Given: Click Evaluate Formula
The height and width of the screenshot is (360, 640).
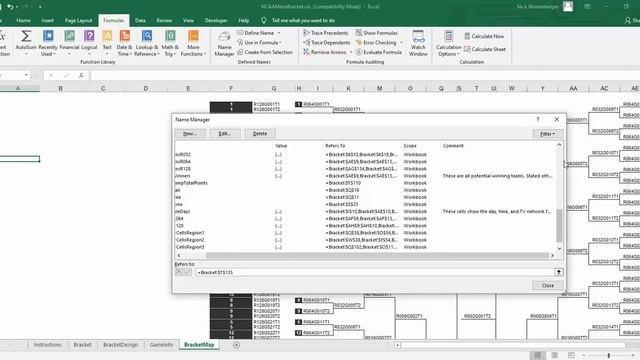Looking at the screenshot, I should tap(379, 52).
